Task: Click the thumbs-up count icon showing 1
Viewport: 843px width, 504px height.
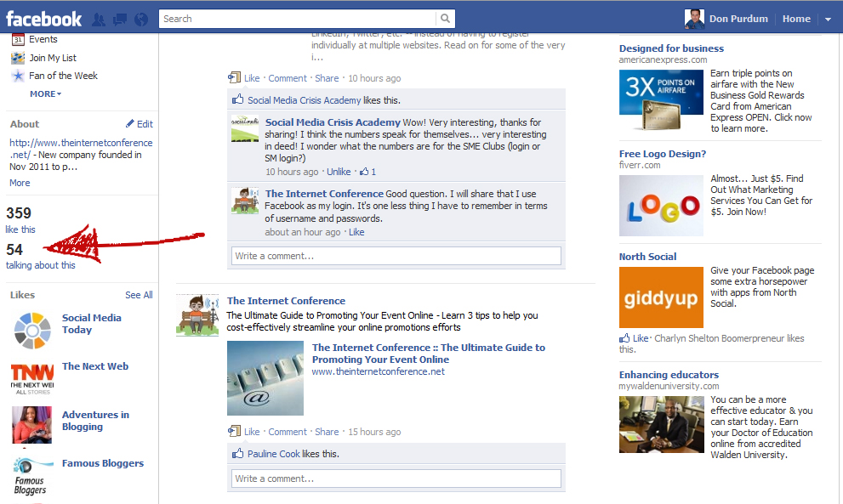Action: [x=365, y=172]
